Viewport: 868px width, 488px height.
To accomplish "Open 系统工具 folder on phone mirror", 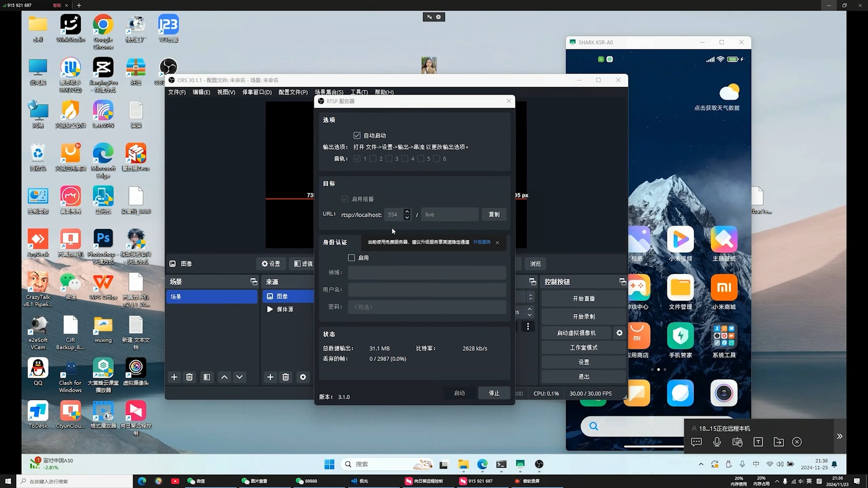I will (x=724, y=341).
